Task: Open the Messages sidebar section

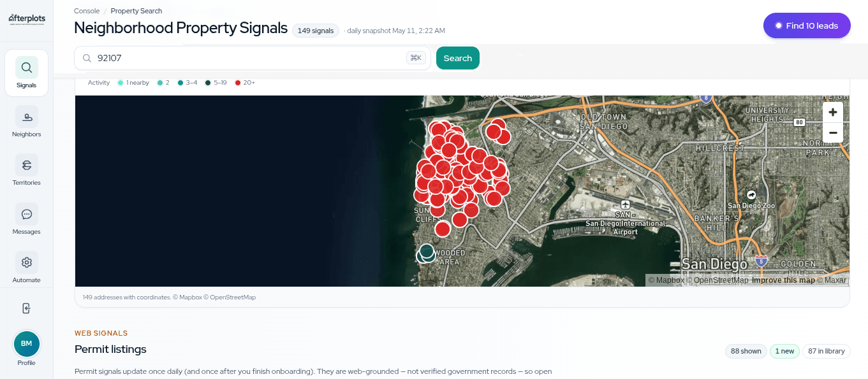Action: point(26,219)
